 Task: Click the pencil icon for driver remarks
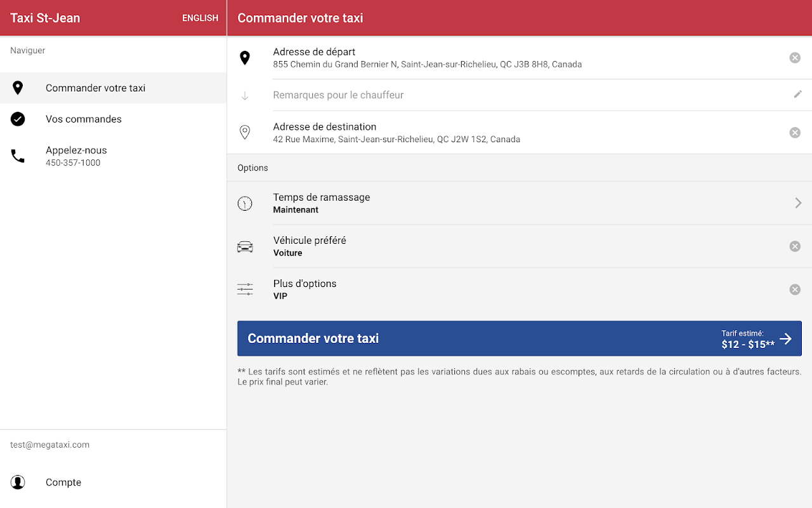(x=798, y=95)
